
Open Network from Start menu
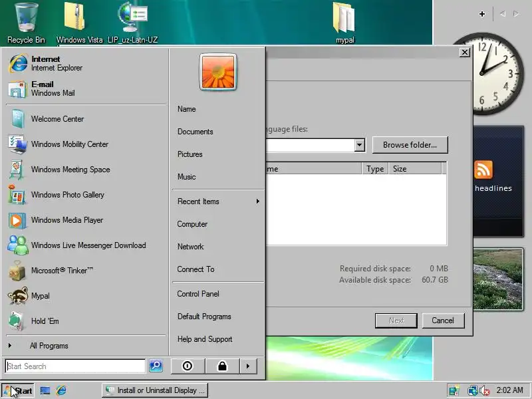click(218, 247)
